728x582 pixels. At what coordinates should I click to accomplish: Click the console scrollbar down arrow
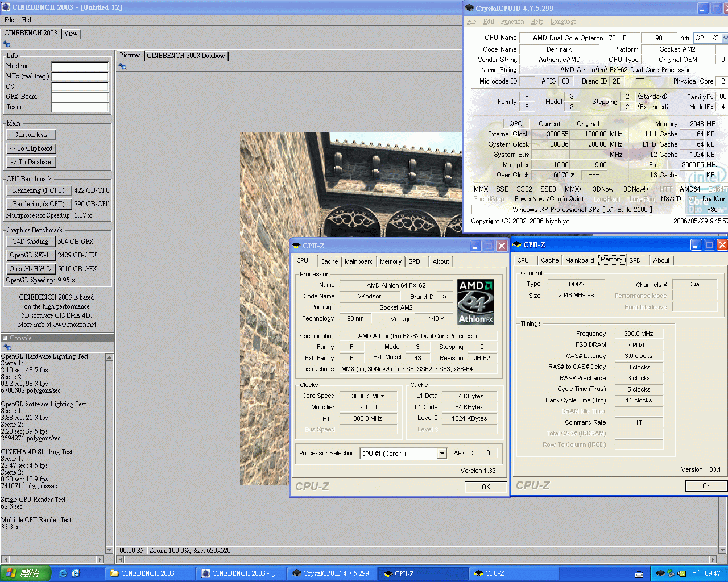(109, 550)
